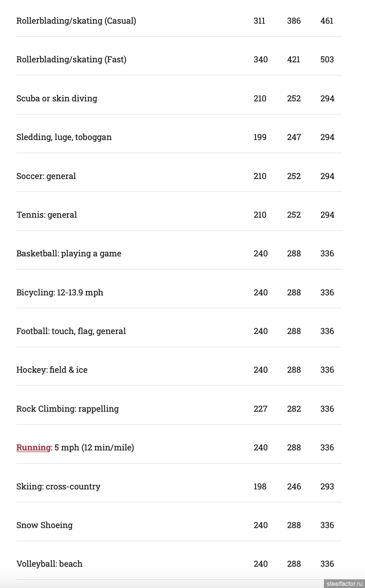365x588 pixels.
Task: Click the 503 value for fast rollerblading
Action: (x=327, y=60)
